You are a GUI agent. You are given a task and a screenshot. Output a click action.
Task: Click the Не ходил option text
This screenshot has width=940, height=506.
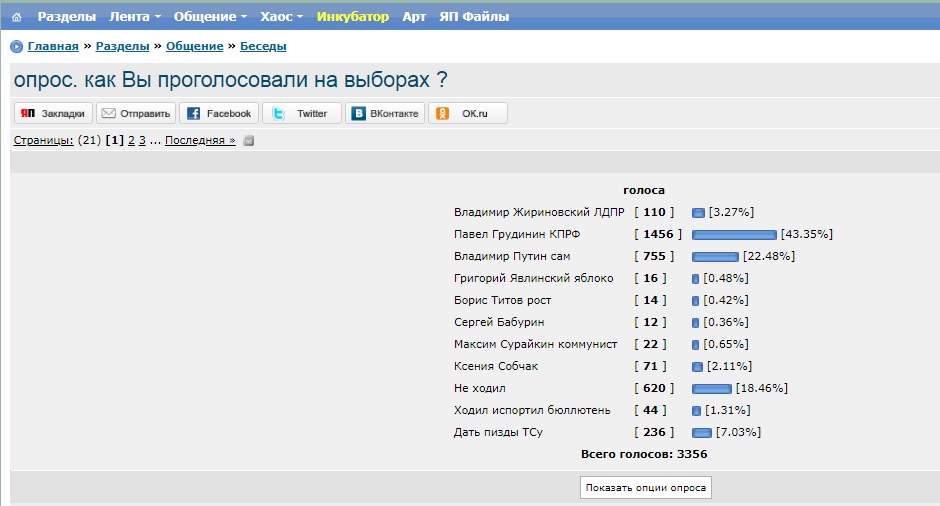tap(480, 388)
